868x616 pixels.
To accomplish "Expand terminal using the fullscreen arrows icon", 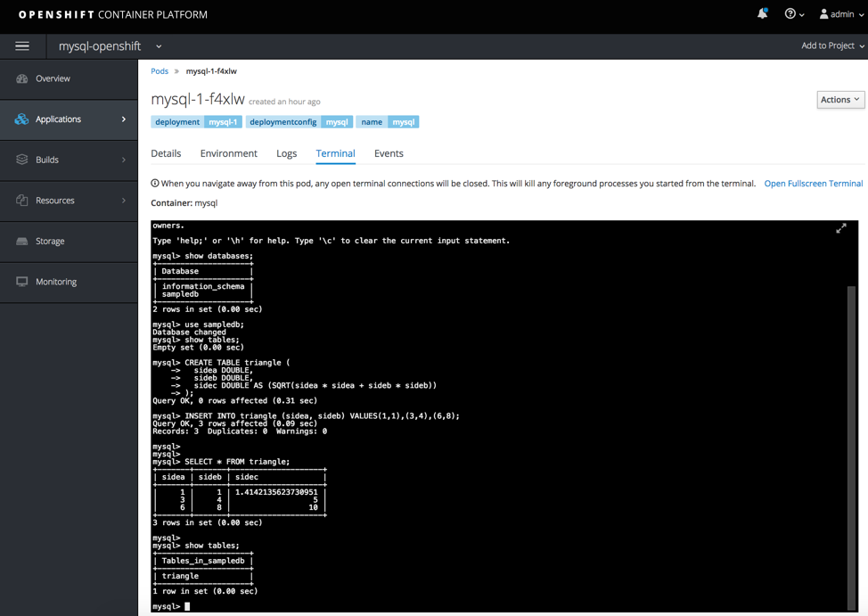I will point(841,229).
